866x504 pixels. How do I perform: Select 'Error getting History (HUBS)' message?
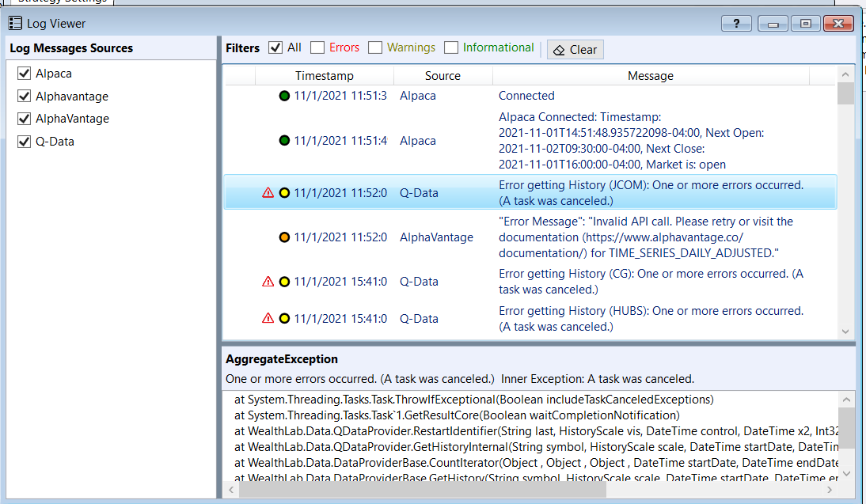pos(530,319)
